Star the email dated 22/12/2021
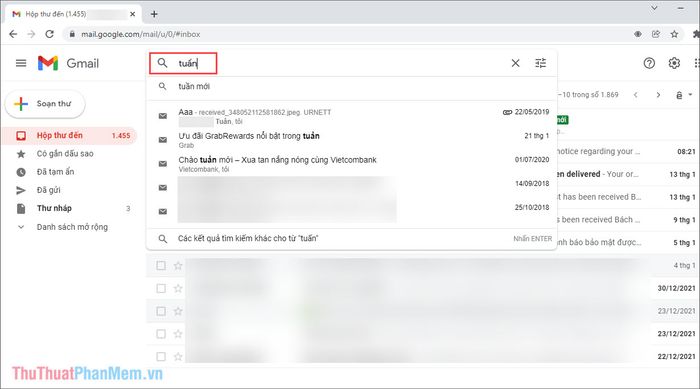700x389 pixels. pyautogui.click(x=178, y=356)
